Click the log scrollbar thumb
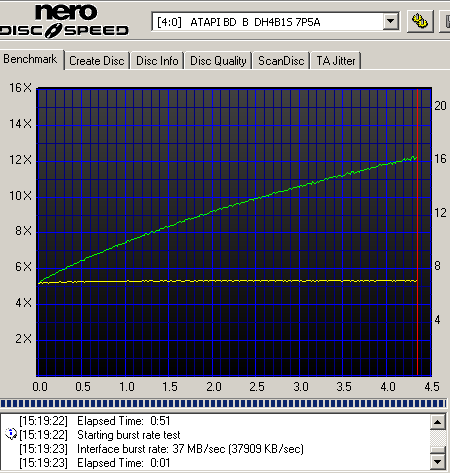 click(438, 450)
